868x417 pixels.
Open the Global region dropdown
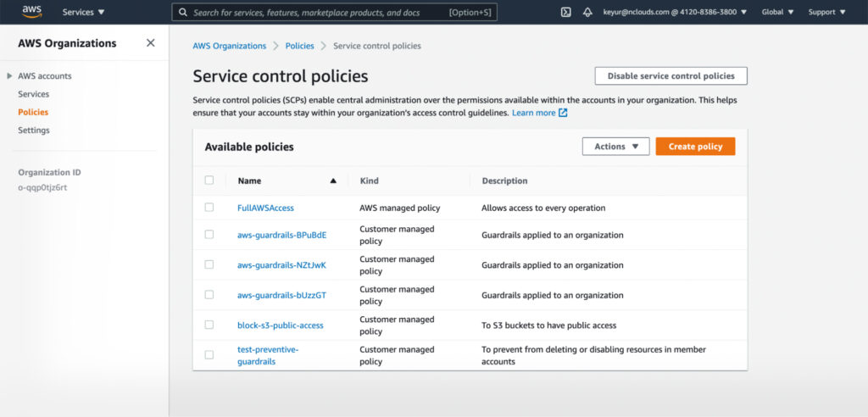pyautogui.click(x=778, y=12)
